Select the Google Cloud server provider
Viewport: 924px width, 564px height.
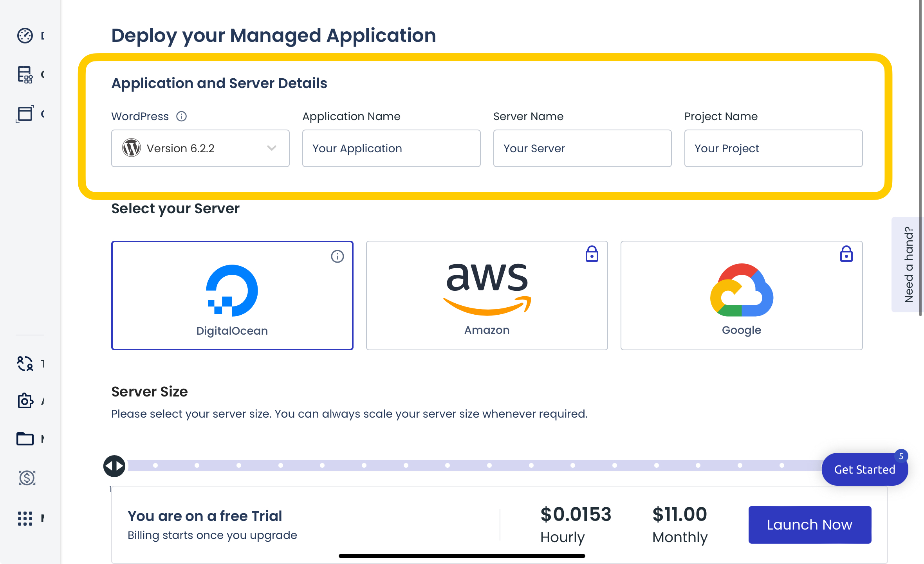(742, 296)
